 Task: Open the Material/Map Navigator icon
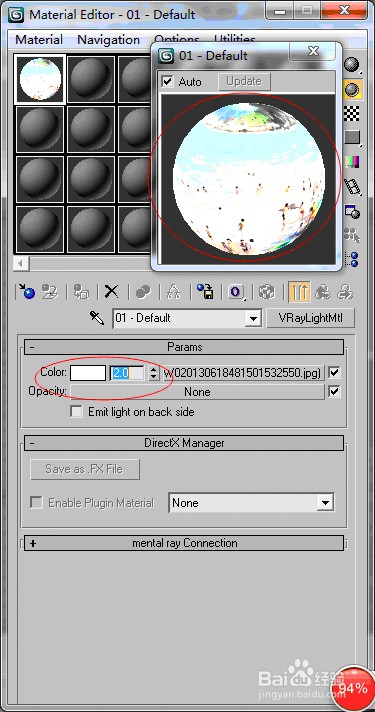(352, 259)
